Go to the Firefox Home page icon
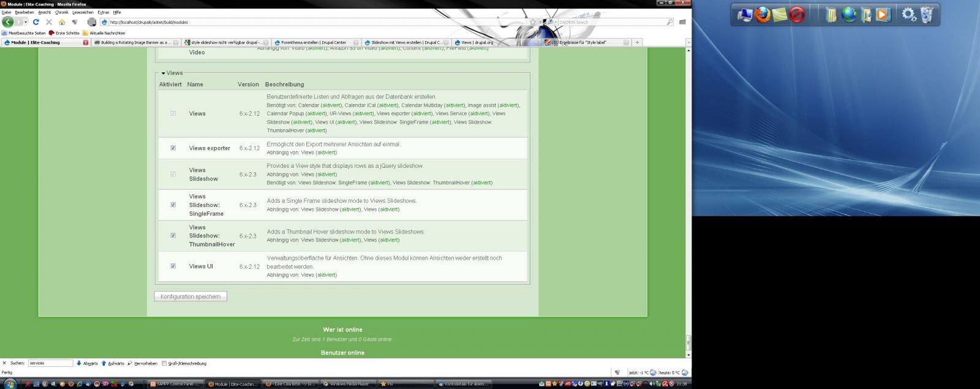 [62, 22]
